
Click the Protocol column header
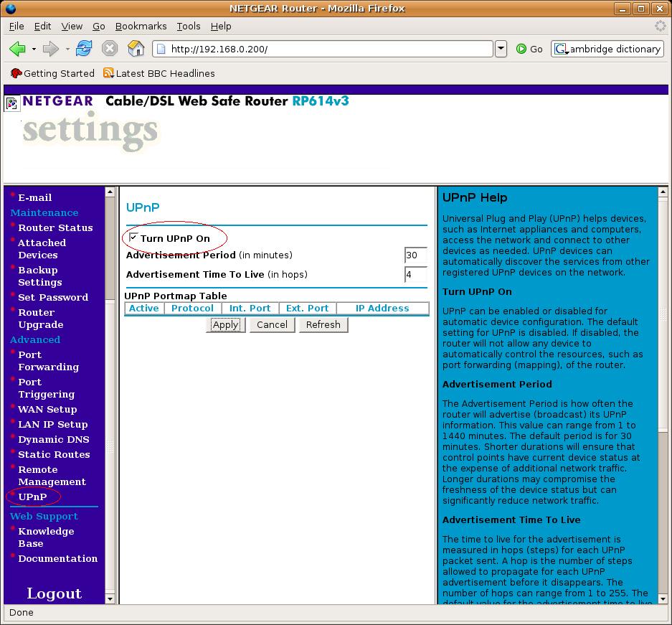tap(192, 309)
